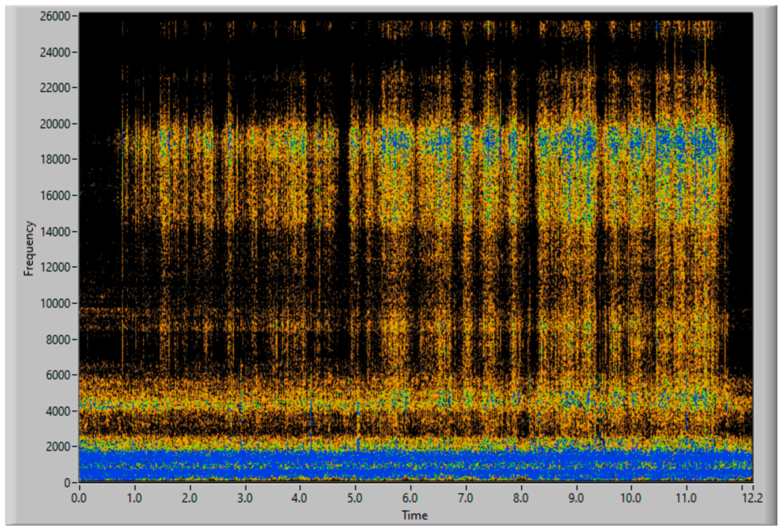Select the 20000 frequency tick label

point(55,124)
